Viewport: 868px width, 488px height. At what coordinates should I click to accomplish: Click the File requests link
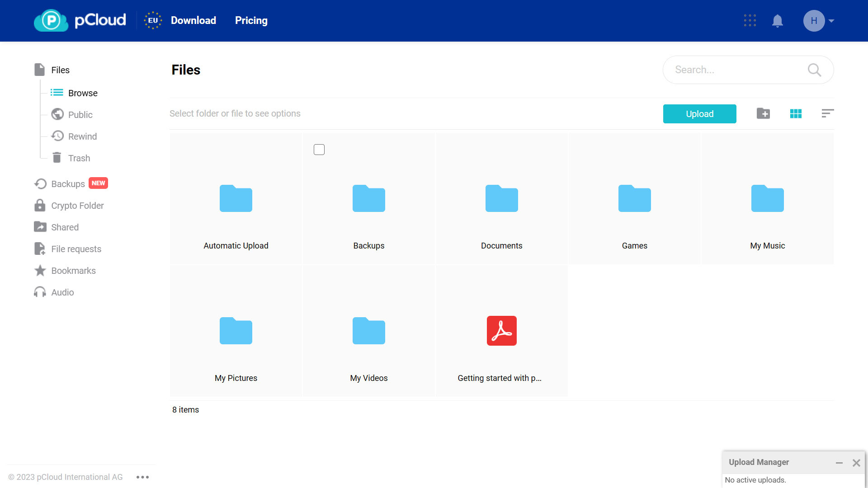76,249
